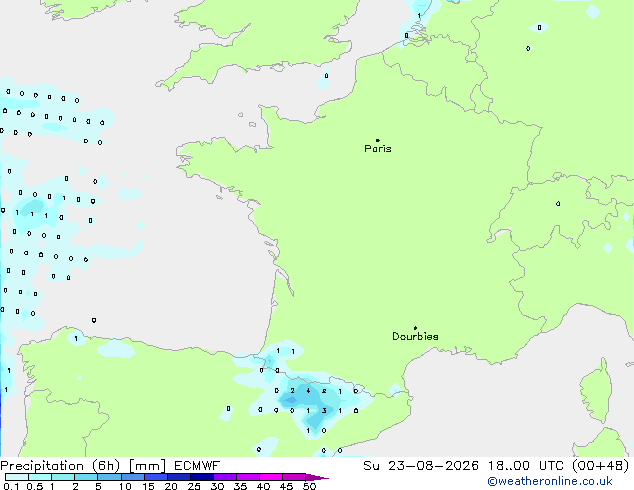634x490 pixels.
Task: Pick the 30–35 mm purple legend swatch
Action: point(225,477)
